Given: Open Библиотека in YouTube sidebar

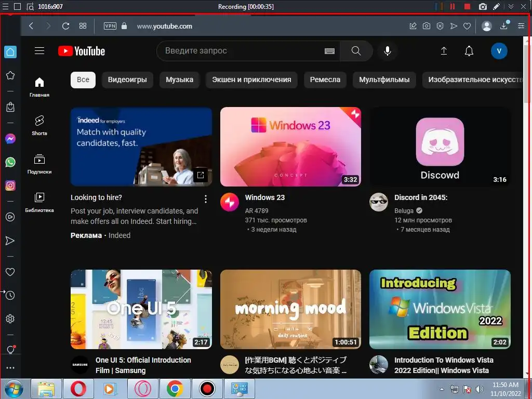Looking at the screenshot, I should tap(39, 203).
